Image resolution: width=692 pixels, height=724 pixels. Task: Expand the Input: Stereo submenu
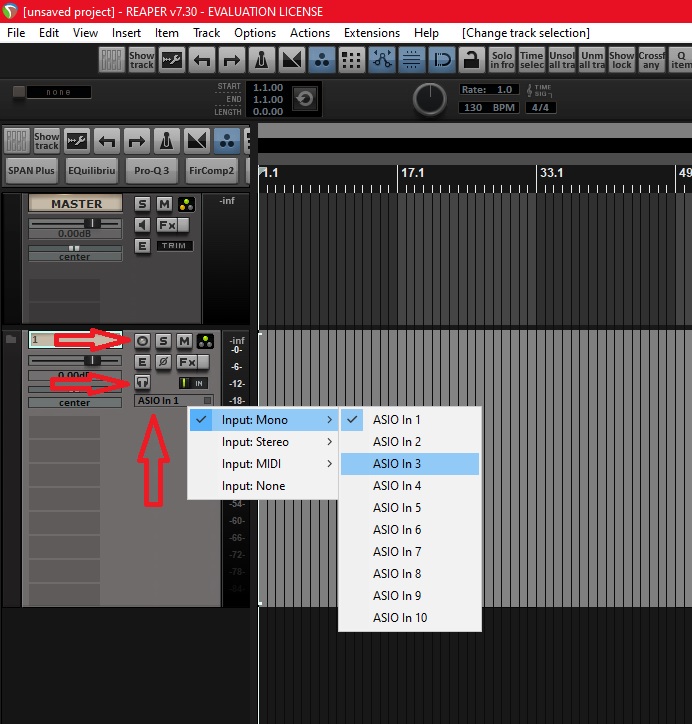(263, 442)
